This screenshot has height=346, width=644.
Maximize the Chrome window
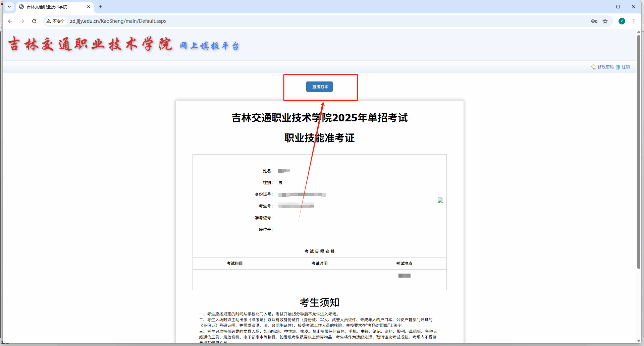pos(618,7)
